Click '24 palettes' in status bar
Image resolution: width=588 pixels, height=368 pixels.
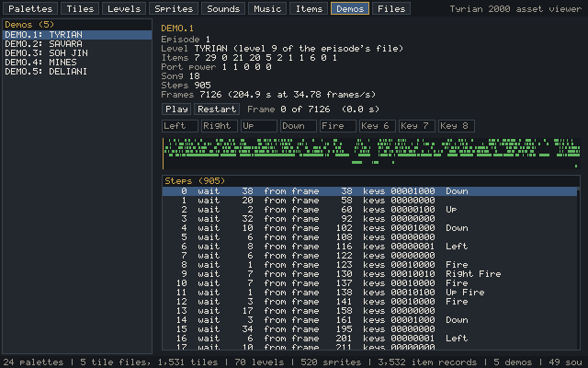(x=33, y=362)
